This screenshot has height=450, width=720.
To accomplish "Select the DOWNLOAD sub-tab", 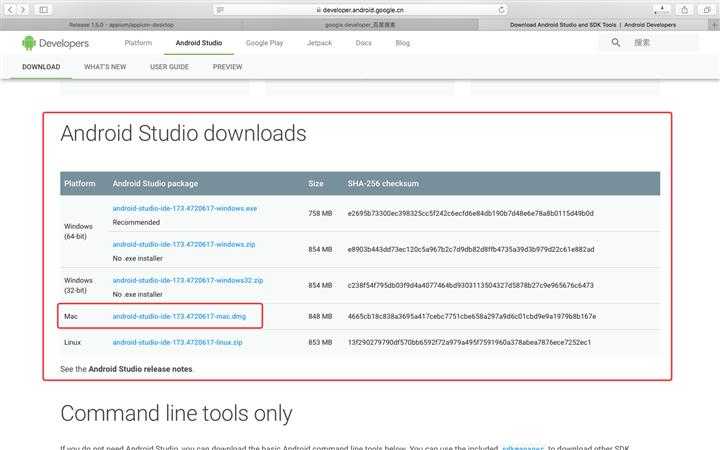I will pos(41,67).
